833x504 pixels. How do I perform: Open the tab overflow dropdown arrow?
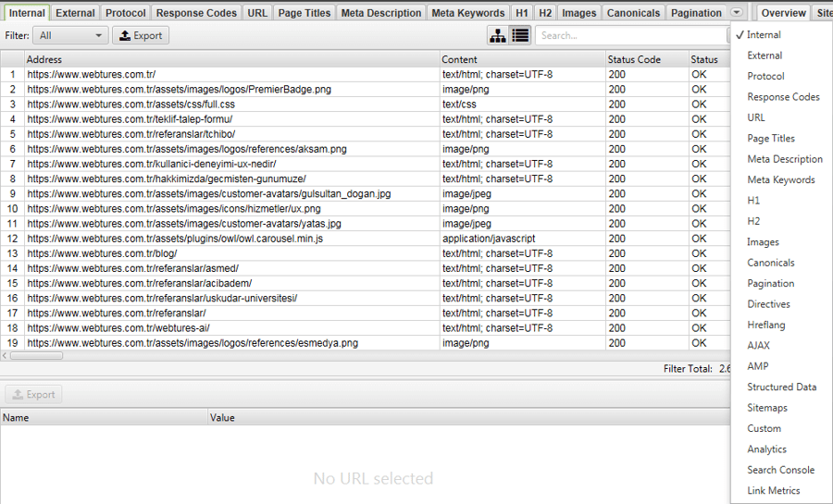coord(737,12)
